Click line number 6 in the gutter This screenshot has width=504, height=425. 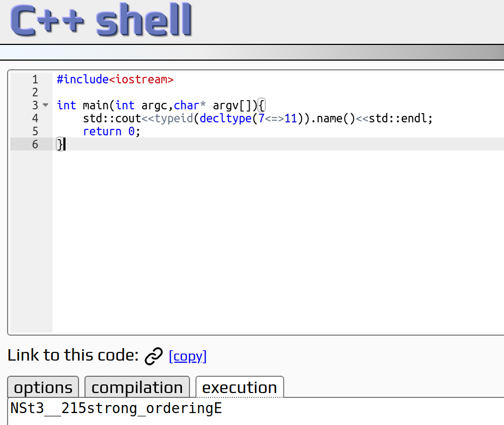(35, 144)
